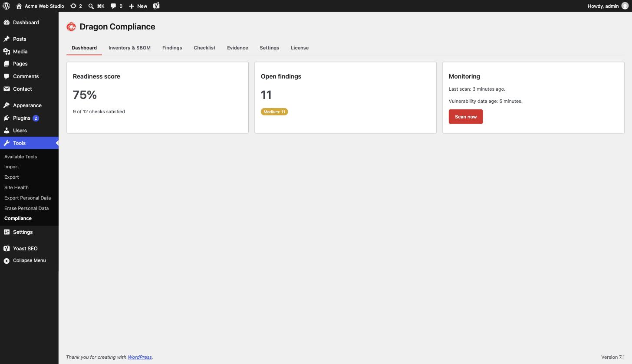Open Export Personal Data

[x=27, y=198]
